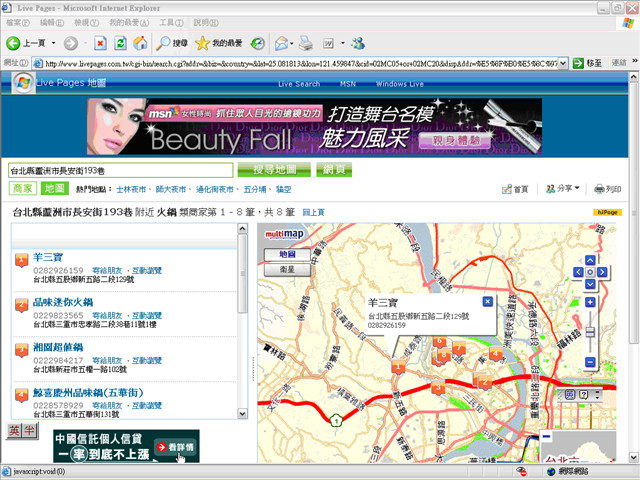640x480 pixels.
Task: Zoom out the map with minus button
Action: 590,362
